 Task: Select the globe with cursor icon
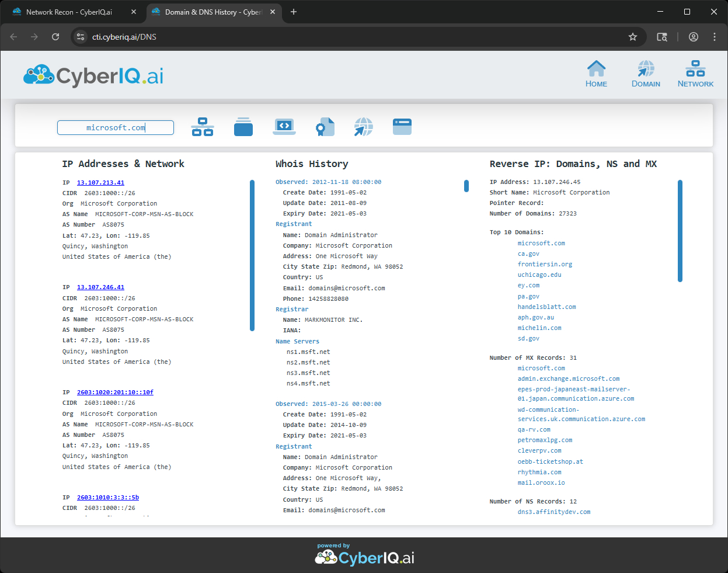[x=363, y=126]
